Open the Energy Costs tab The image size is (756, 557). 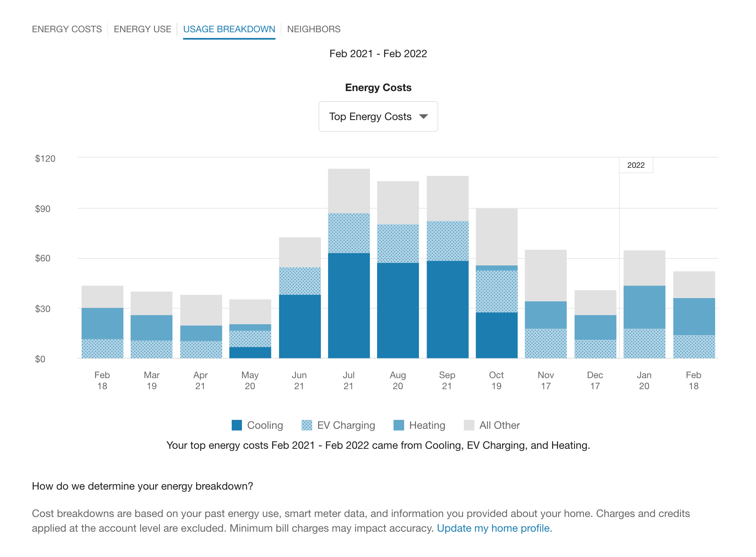67,29
